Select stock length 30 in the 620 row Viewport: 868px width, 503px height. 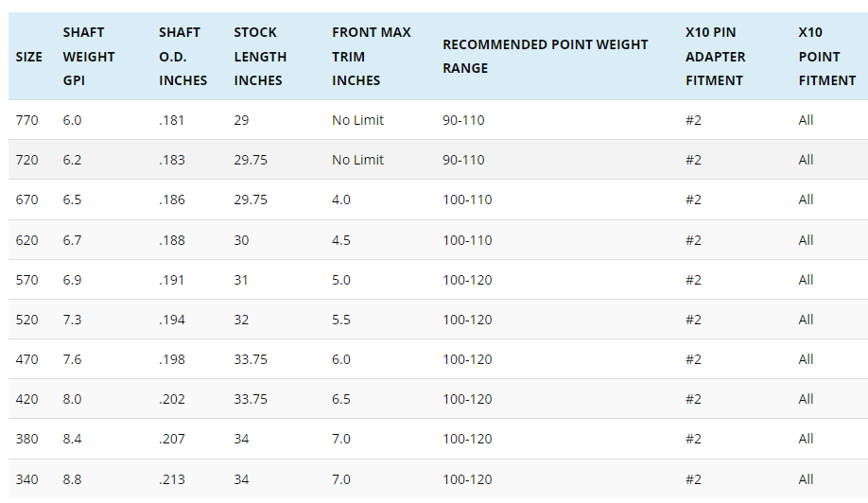coord(242,240)
